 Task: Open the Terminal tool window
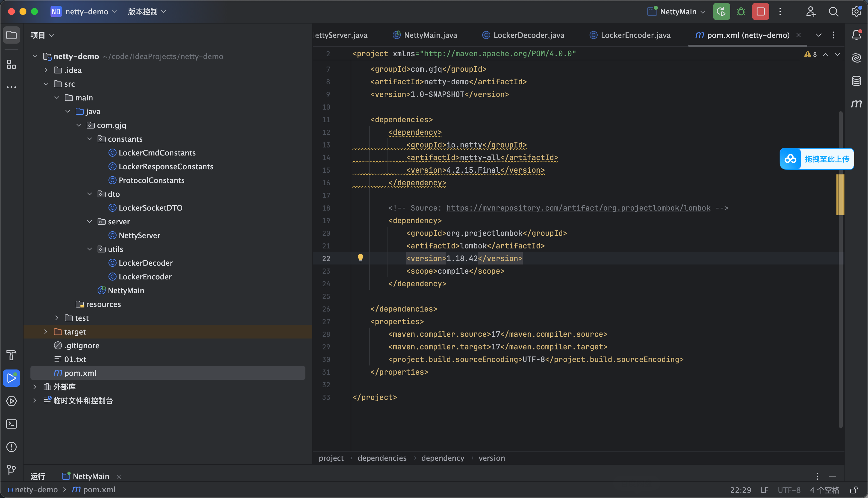pyautogui.click(x=12, y=424)
